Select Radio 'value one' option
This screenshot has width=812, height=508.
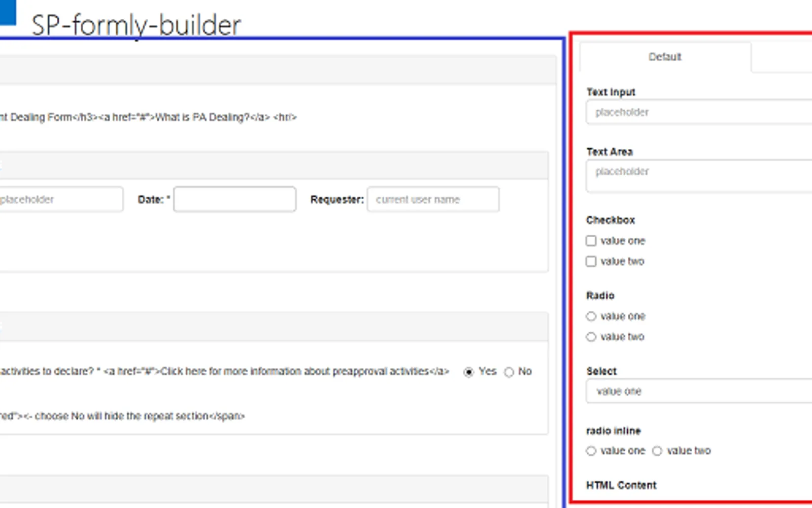click(x=591, y=316)
